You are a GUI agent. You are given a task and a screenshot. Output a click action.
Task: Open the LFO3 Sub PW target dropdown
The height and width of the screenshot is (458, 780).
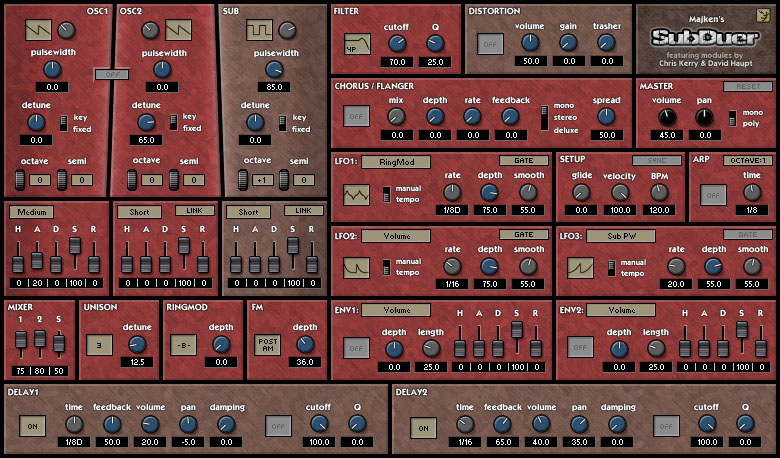[621, 236]
